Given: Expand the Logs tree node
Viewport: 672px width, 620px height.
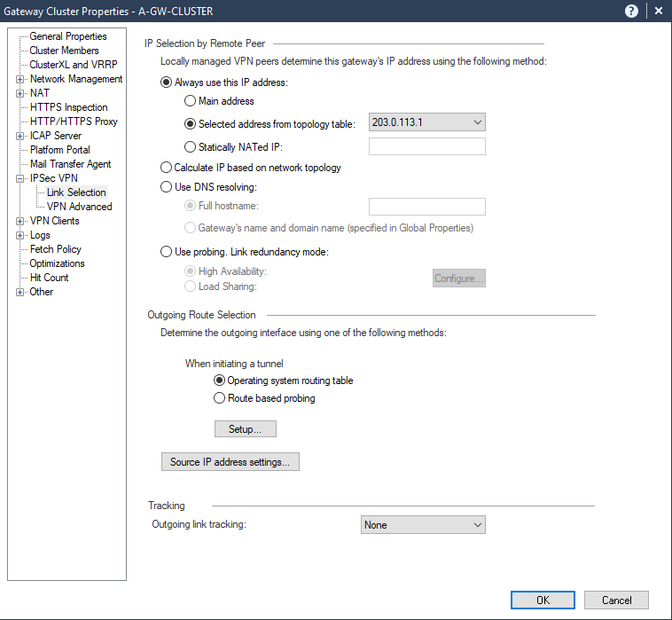Looking at the screenshot, I should click(20, 235).
